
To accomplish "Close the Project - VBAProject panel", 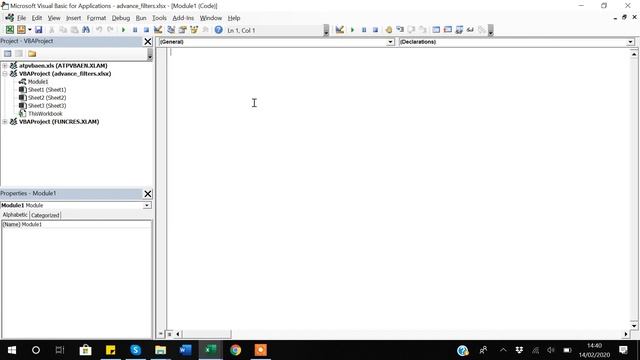I will (148, 41).
